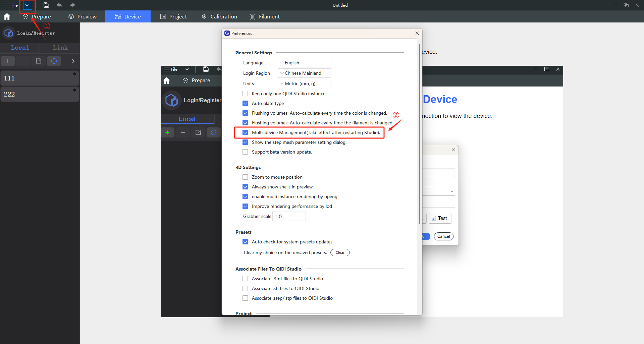This screenshot has width=644, height=344.
Task: Enable Zoom to mouse position
Action: [x=245, y=177]
